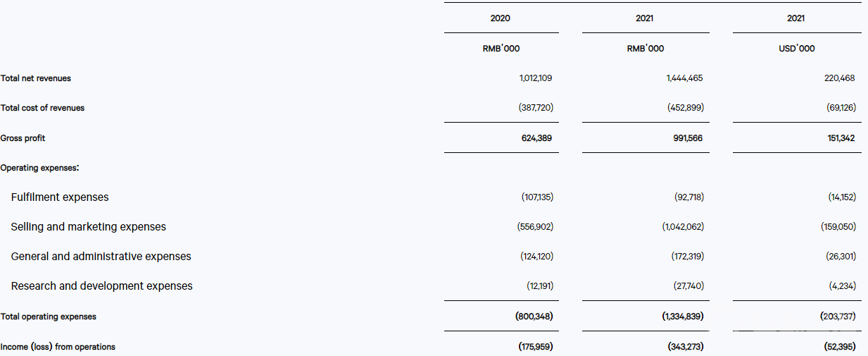Click the (1,042,062) selling expenses figure

[x=683, y=227]
